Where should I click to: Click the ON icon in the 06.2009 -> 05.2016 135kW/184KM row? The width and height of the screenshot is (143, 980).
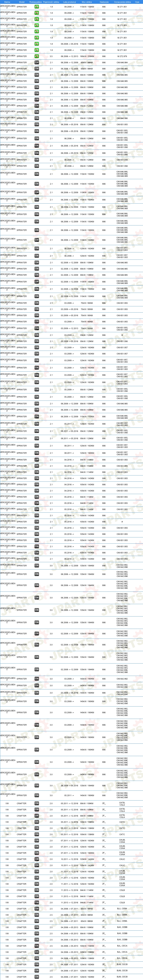37,786
